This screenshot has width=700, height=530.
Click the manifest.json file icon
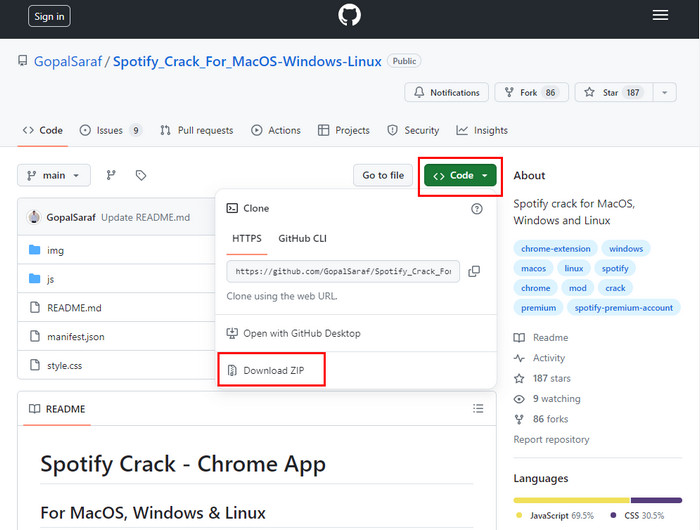pyautogui.click(x=34, y=336)
